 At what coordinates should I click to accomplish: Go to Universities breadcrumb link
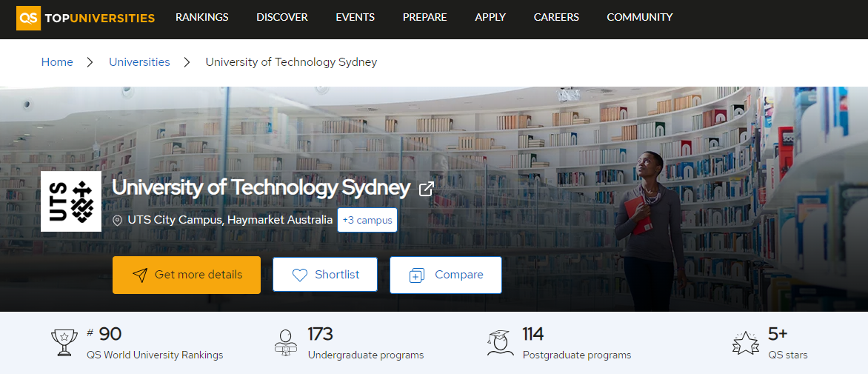139,62
